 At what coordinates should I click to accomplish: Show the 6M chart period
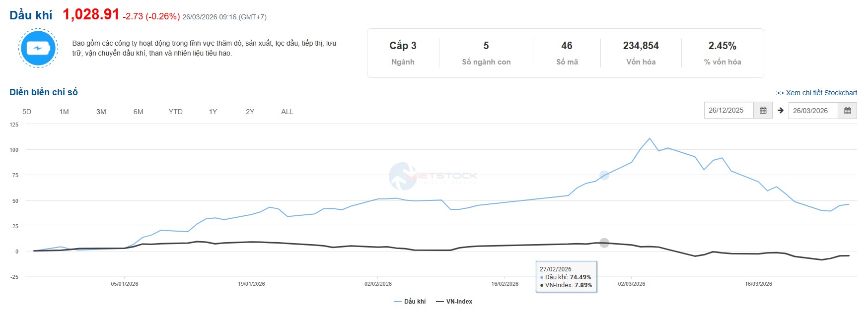pos(139,112)
